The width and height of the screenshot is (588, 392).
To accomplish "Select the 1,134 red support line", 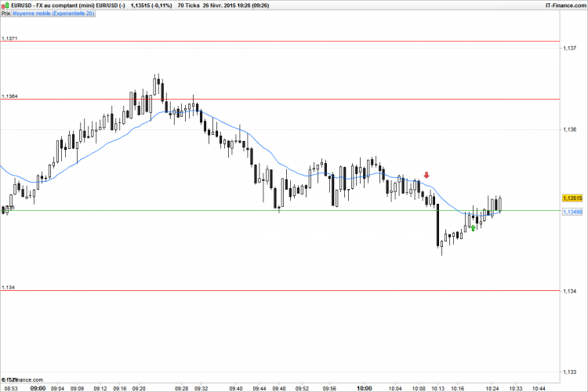I will (x=280, y=290).
